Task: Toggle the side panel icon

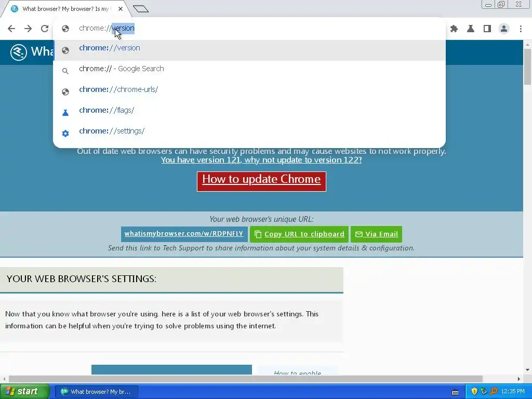Action: 487,29
